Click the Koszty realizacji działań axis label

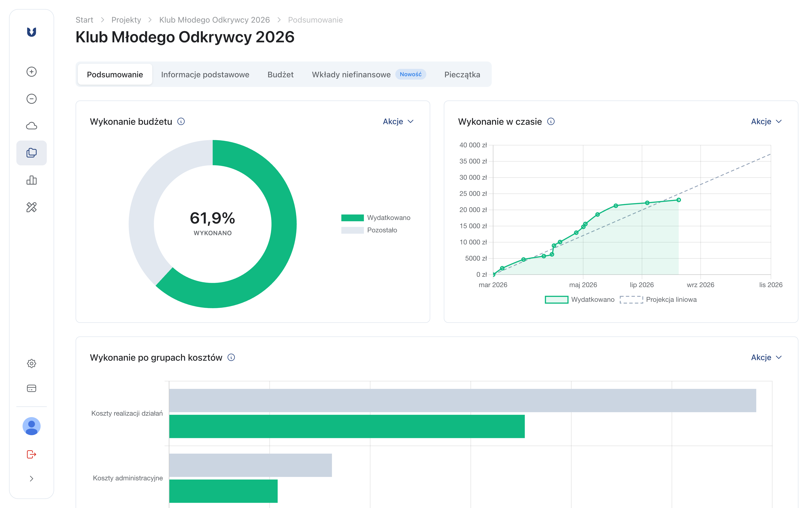pos(127,413)
